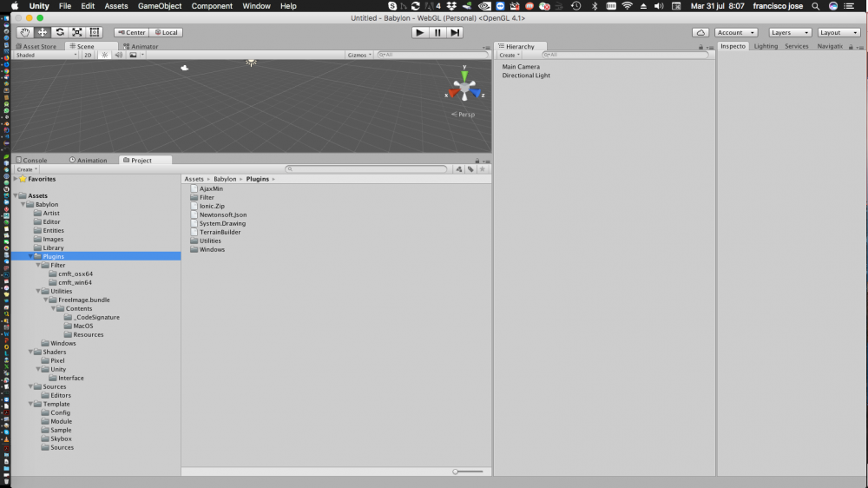Toggle pivot Center handle mode

click(131, 32)
